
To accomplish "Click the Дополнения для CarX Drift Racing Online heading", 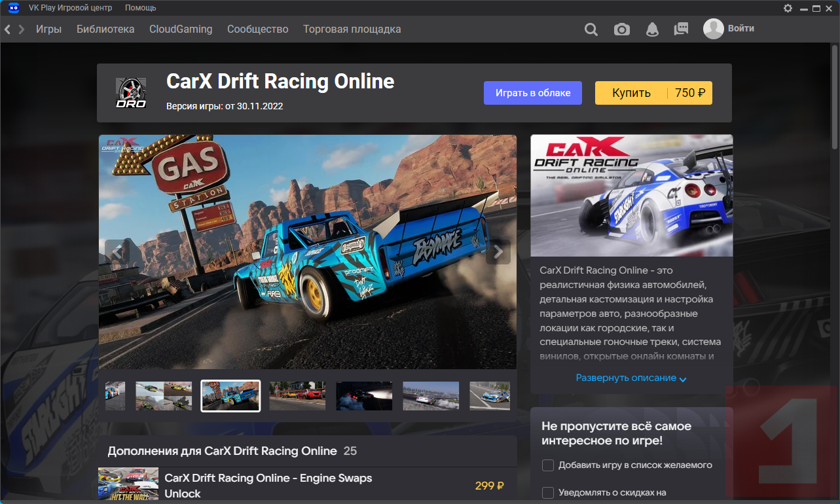I will tap(222, 451).
